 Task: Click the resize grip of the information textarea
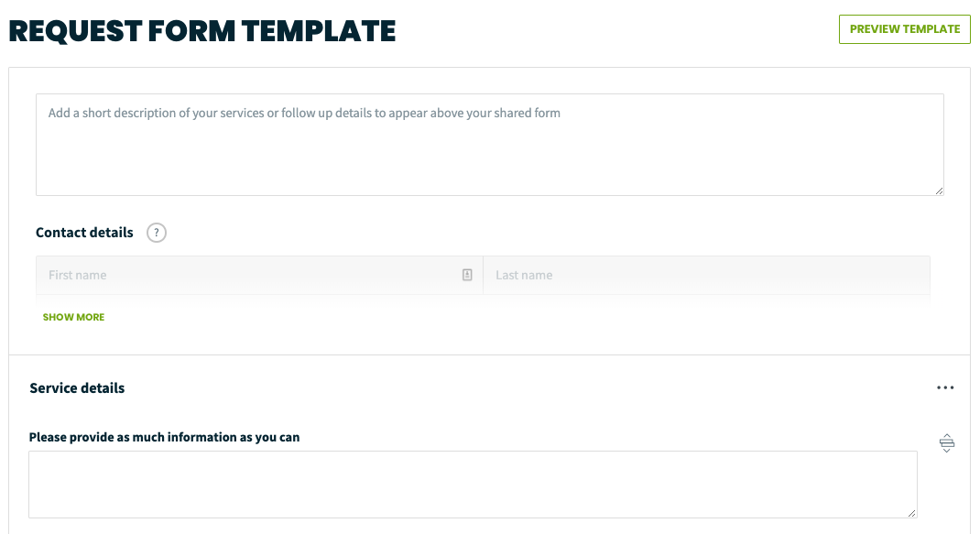pos(912,514)
